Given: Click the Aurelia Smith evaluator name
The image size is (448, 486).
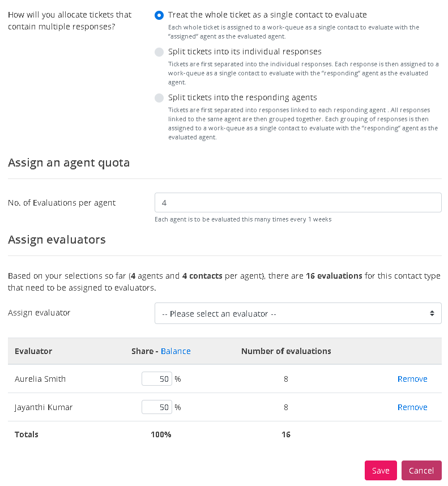Looking at the screenshot, I should (40, 379).
